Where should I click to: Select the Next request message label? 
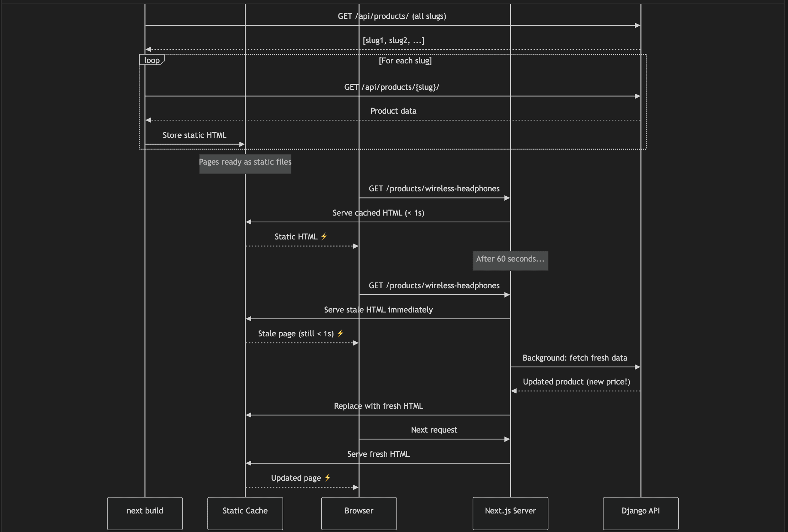coord(434,430)
